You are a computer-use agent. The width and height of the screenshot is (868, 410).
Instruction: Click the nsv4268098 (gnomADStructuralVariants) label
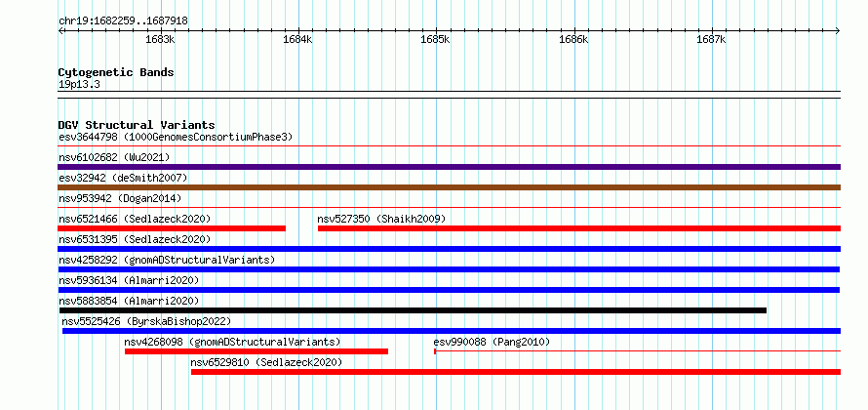[x=232, y=342]
